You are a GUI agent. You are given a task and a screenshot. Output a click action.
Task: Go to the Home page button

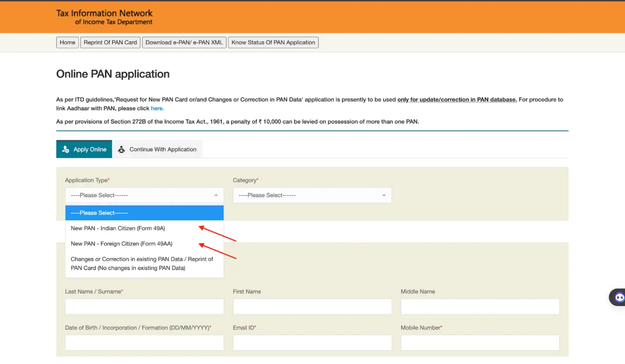[67, 42]
